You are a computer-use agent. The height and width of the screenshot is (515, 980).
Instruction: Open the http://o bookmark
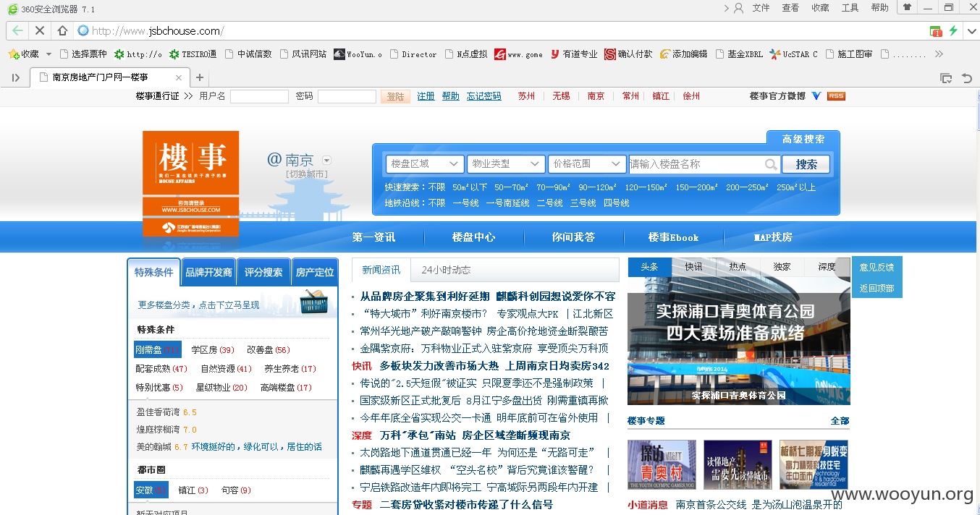pyautogui.click(x=138, y=54)
